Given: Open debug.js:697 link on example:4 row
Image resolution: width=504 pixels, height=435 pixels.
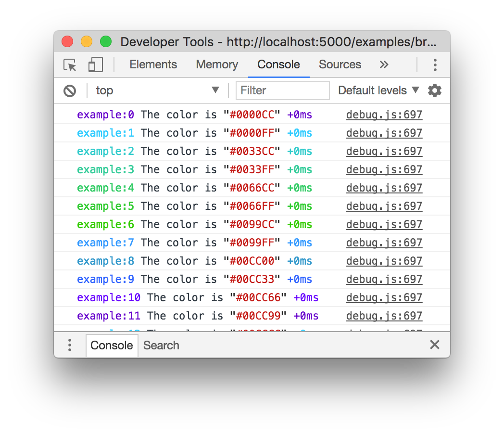Looking at the screenshot, I should pyautogui.click(x=384, y=188).
